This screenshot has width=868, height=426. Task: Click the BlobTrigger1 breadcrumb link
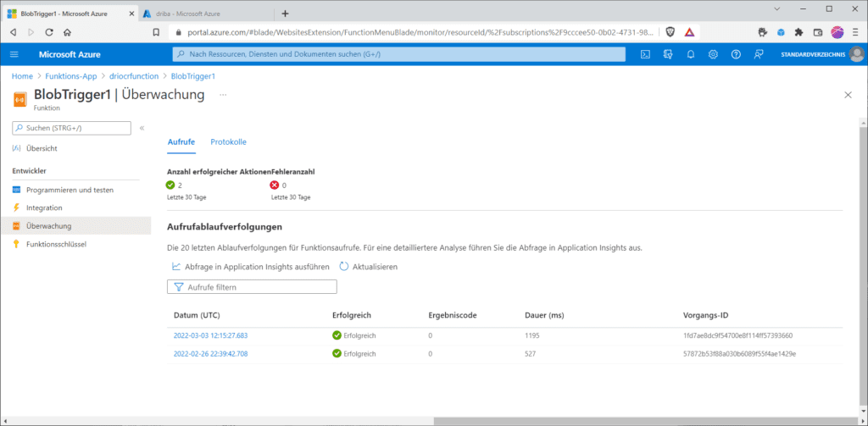pyautogui.click(x=193, y=76)
